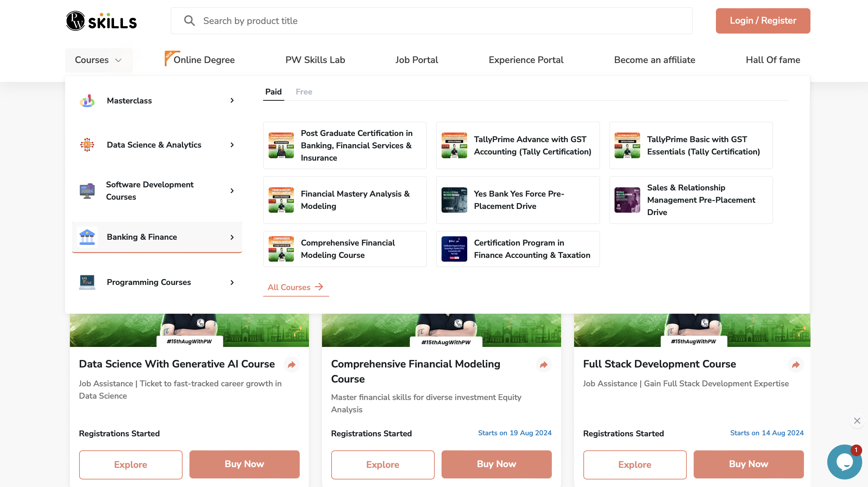Click the Masterclass category icon
This screenshot has height=487, width=868.
87,101
